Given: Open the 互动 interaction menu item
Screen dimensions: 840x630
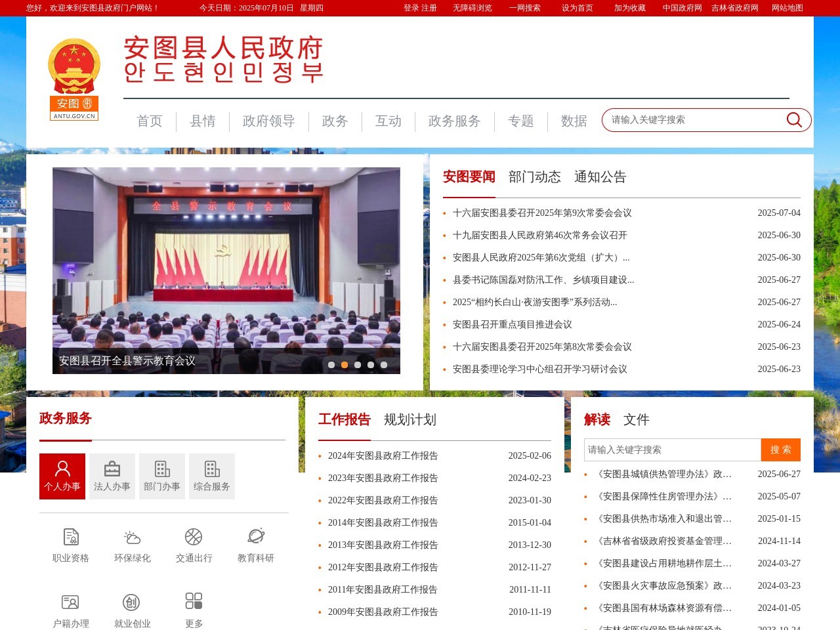Looking at the screenshot, I should (388, 121).
